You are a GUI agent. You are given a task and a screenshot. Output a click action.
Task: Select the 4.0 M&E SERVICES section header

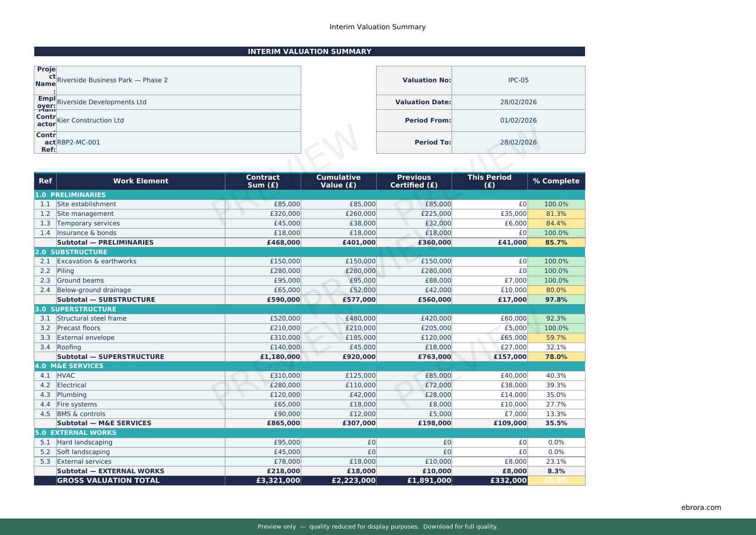click(x=309, y=366)
